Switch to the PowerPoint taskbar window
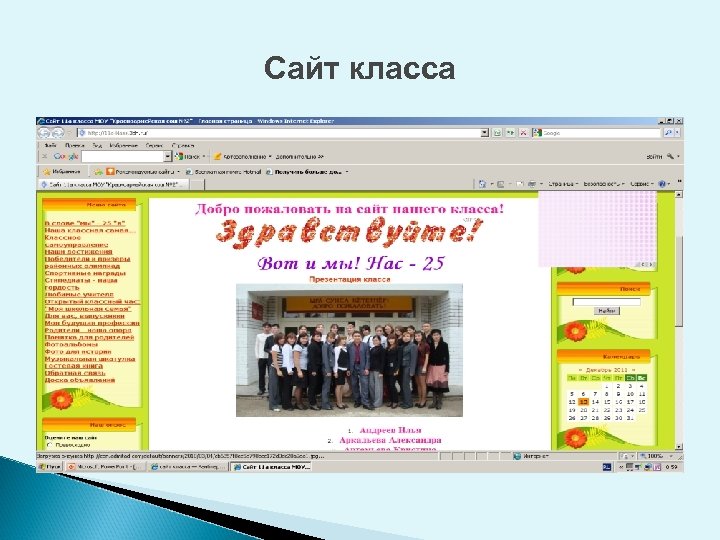720x540 pixels. [106, 467]
